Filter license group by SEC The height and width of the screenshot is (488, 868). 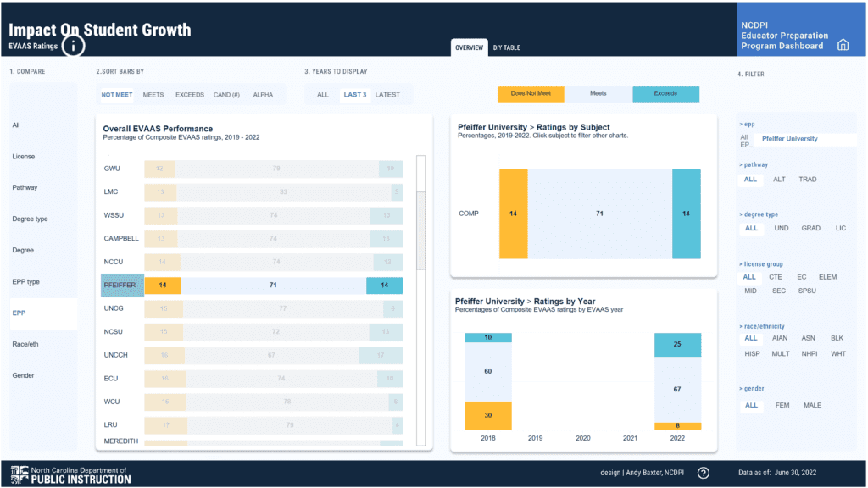pos(779,291)
